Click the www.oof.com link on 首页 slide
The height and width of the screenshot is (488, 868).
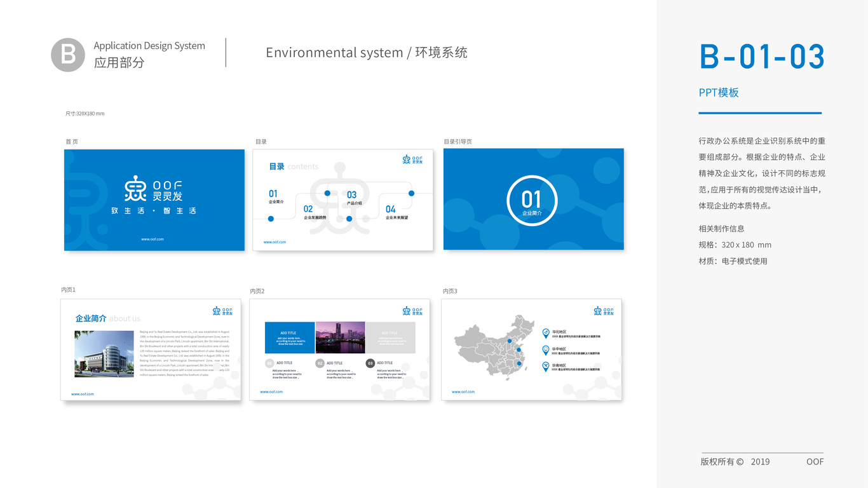click(153, 239)
